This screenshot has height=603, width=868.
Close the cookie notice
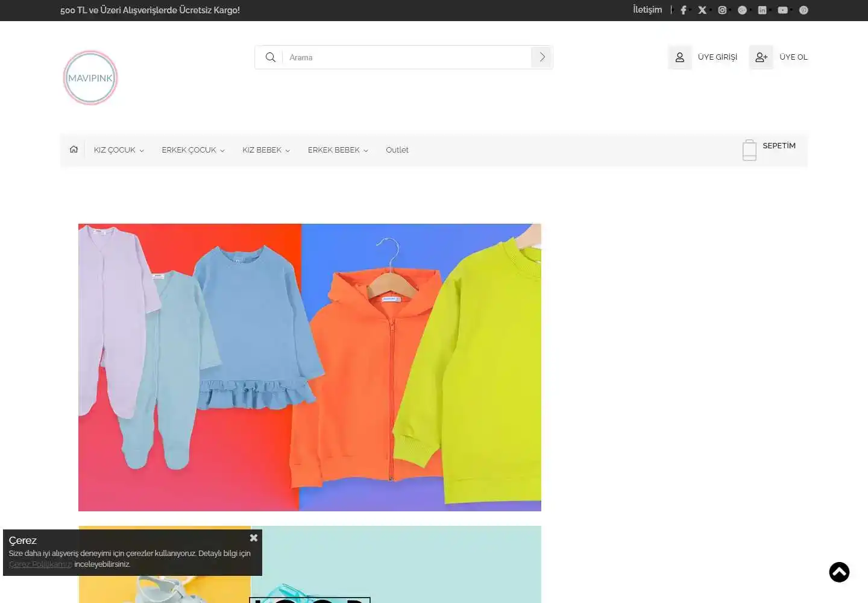tap(254, 538)
